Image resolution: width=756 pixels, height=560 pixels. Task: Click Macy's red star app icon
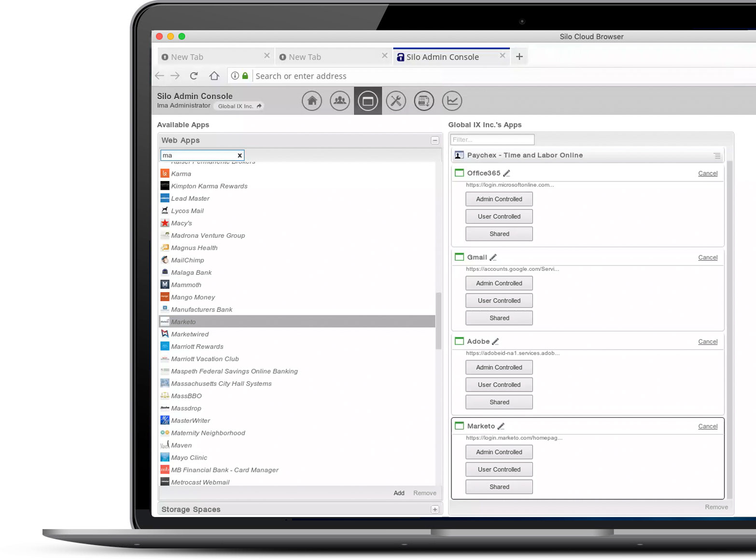pyautogui.click(x=165, y=223)
